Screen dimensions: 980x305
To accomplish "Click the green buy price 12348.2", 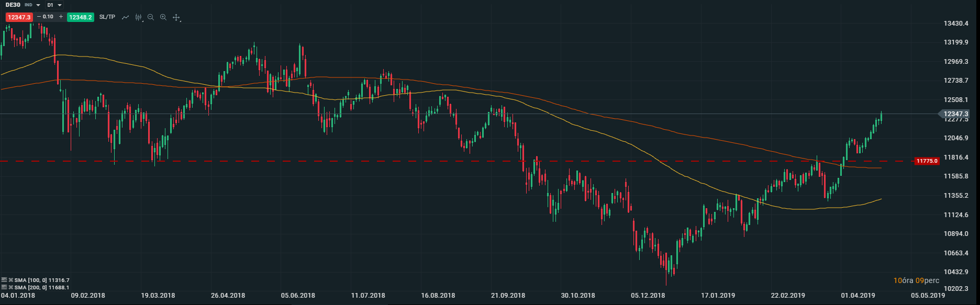I will pos(81,17).
